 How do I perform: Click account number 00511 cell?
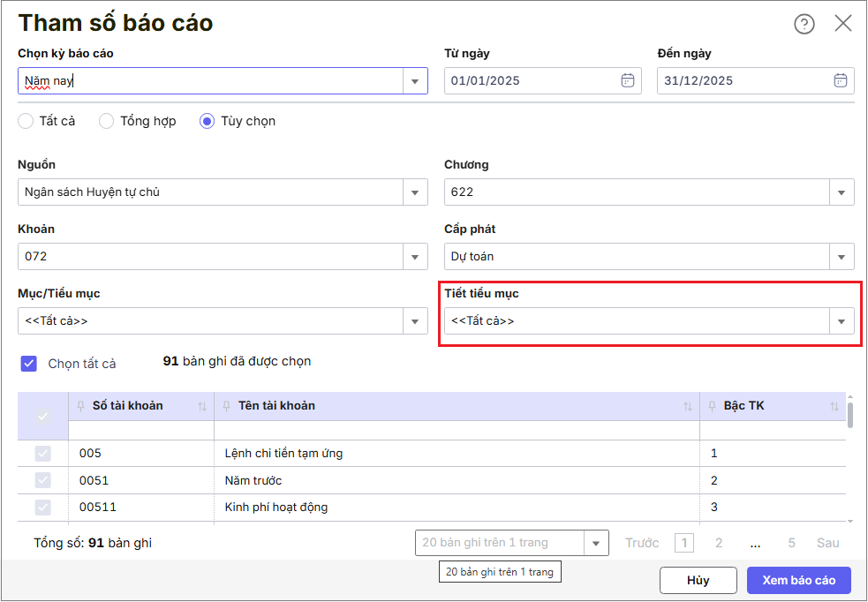(x=141, y=507)
